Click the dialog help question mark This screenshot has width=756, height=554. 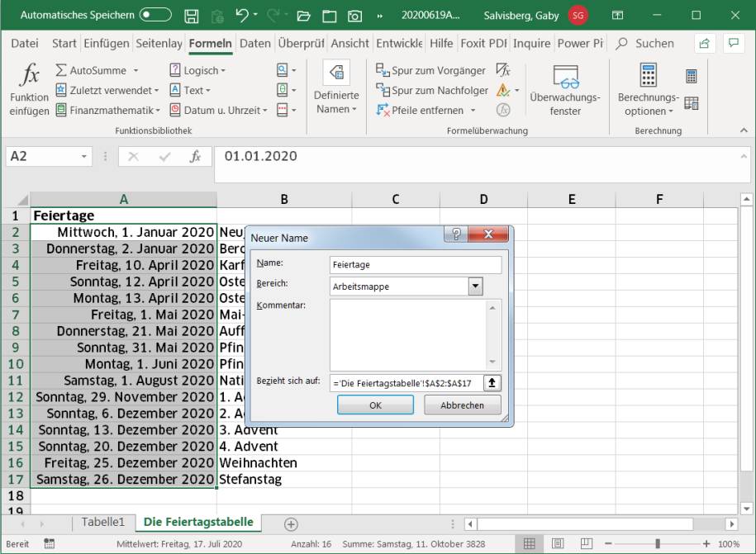tap(456, 234)
